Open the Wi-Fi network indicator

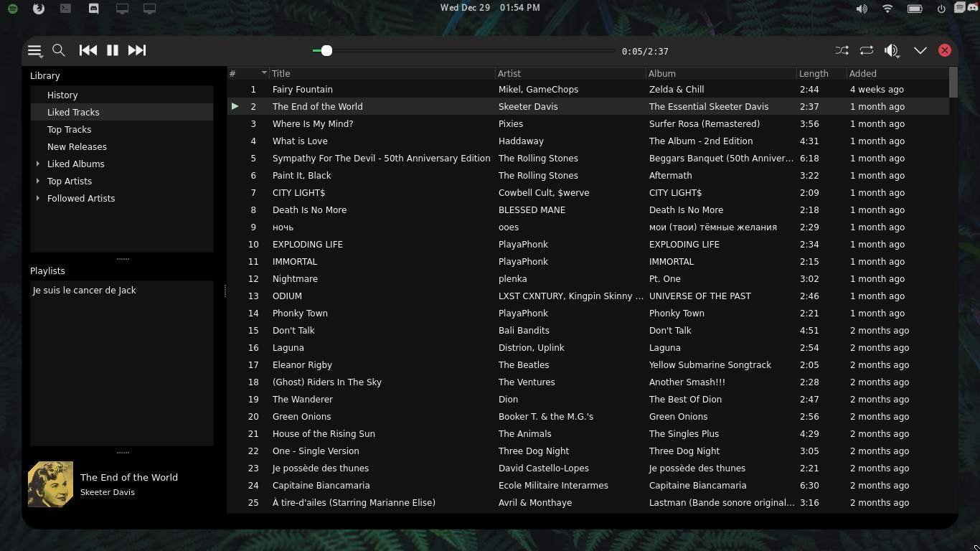coord(887,9)
